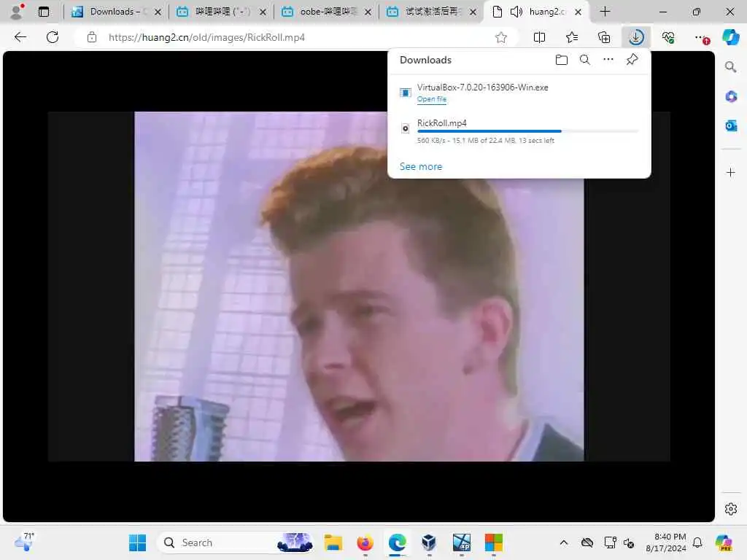747x560 pixels.
Task: Click the RickRoll.mp4 download progress bar
Action: (527, 131)
